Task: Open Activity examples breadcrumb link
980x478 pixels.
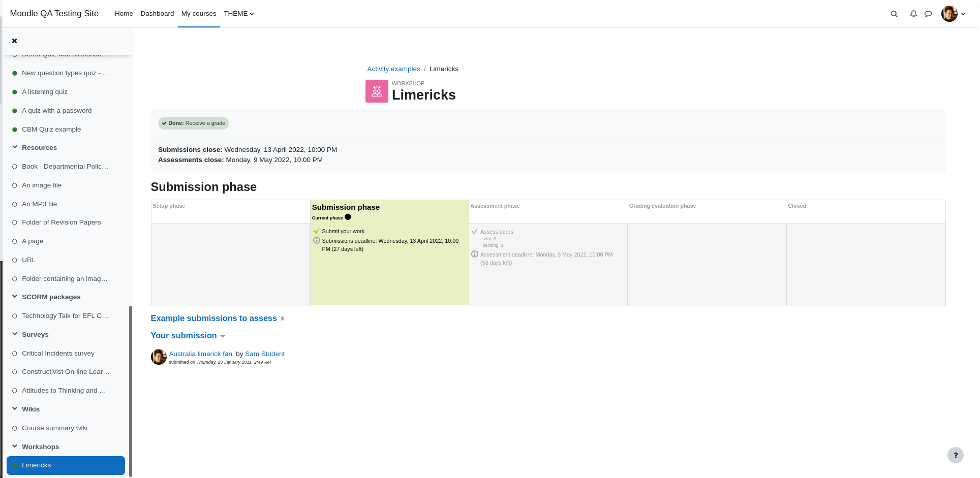Action: (x=393, y=69)
